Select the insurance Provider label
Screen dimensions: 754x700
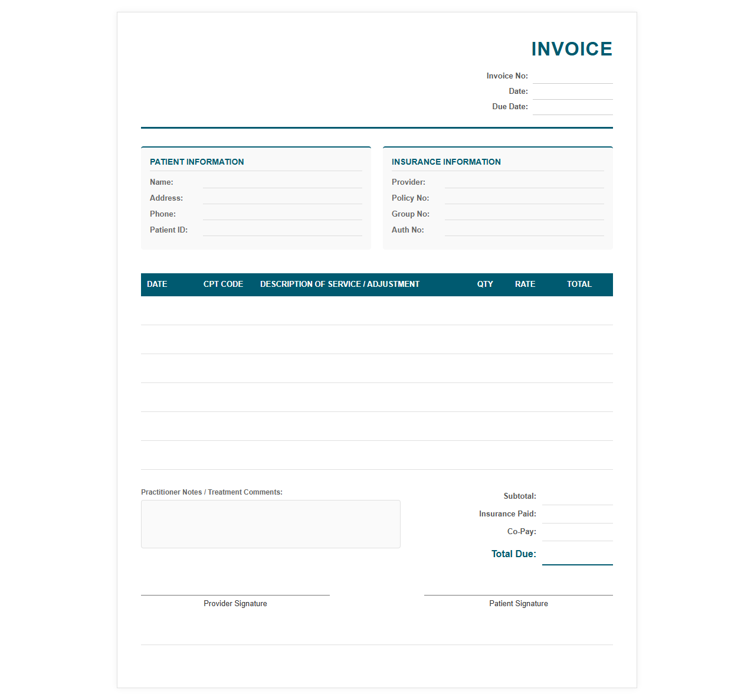[x=408, y=182]
